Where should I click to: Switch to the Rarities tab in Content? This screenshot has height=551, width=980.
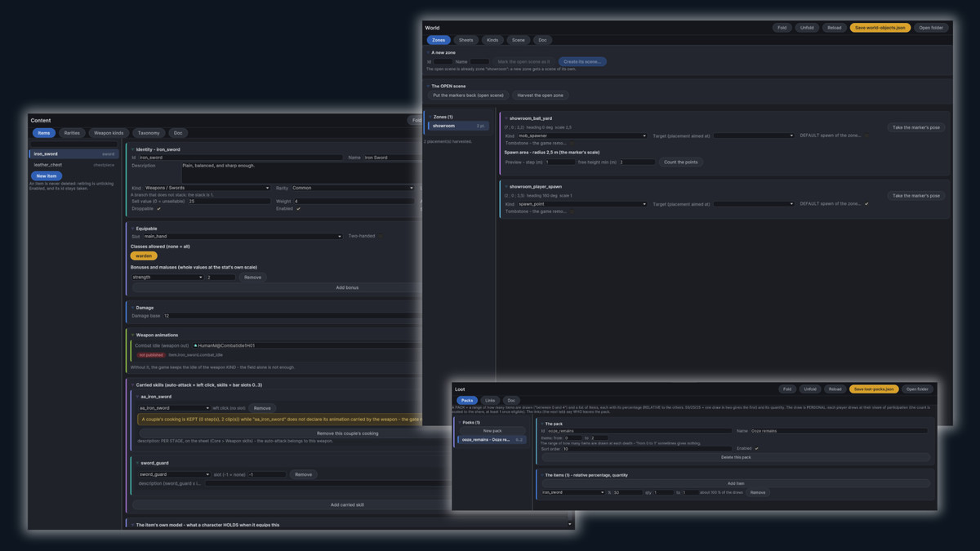pyautogui.click(x=72, y=133)
